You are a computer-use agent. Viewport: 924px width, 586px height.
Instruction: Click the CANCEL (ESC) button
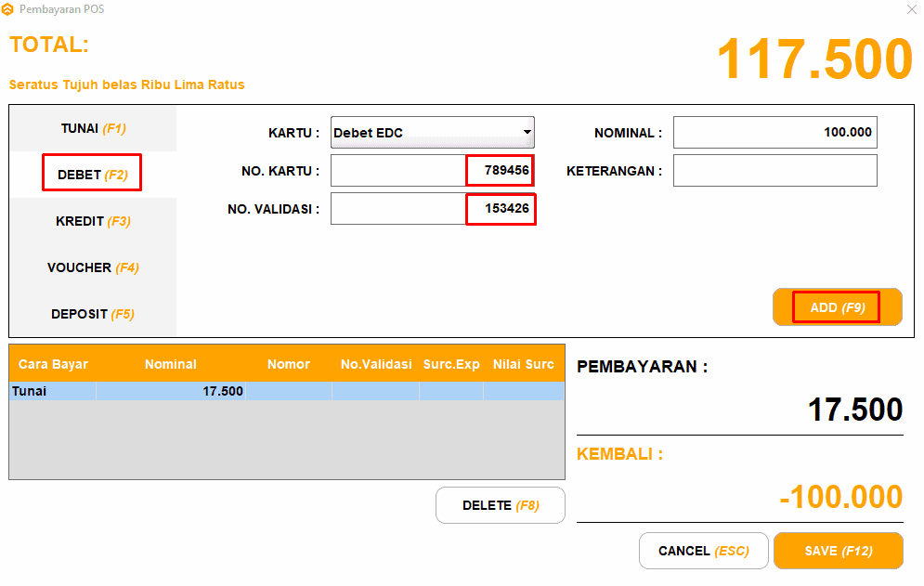tap(704, 551)
